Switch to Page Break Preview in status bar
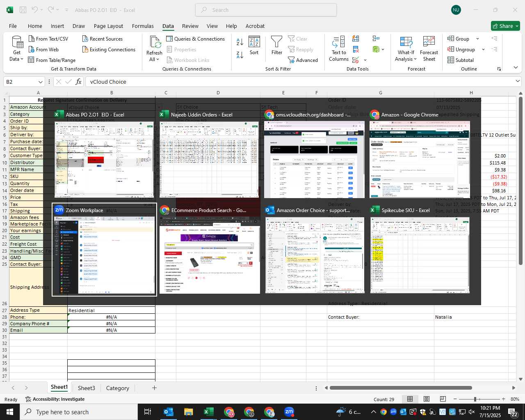This screenshot has height=420, width=525. click(443, 399)
